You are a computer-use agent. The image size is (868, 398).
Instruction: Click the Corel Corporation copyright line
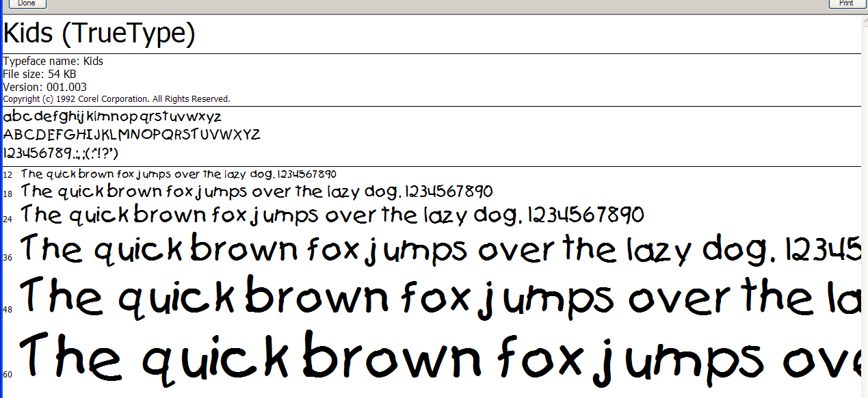click(116, 99)
